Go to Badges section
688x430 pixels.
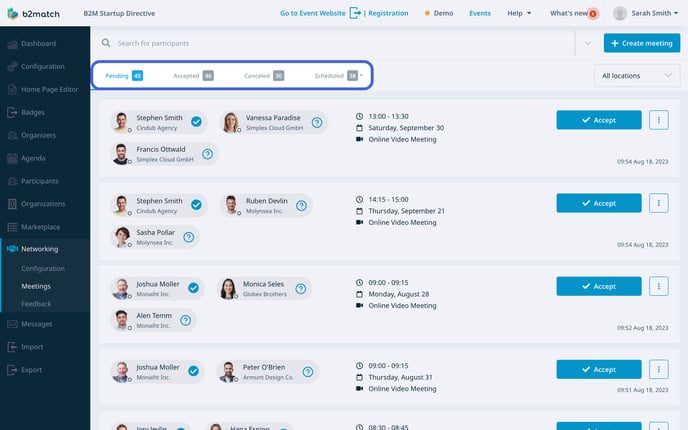pos(32,112)
